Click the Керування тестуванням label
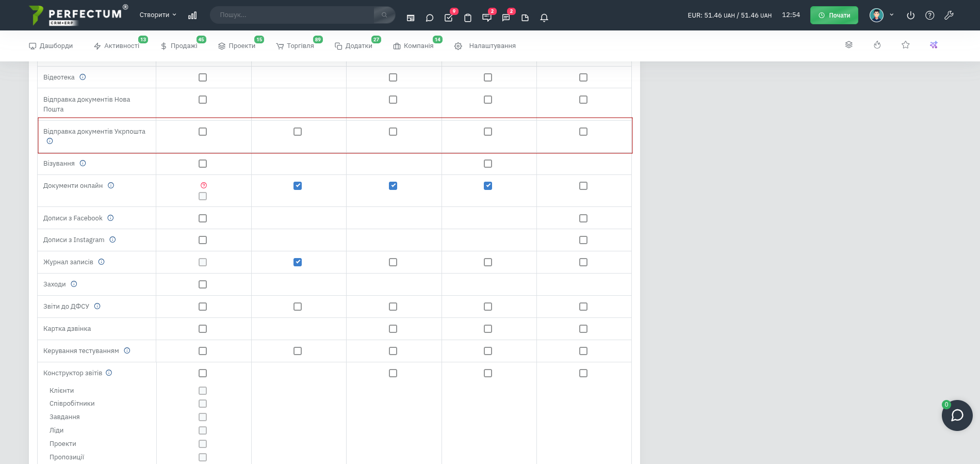This screenshot has height=464, width=980. pyautogui.click(x=81, y=351)
